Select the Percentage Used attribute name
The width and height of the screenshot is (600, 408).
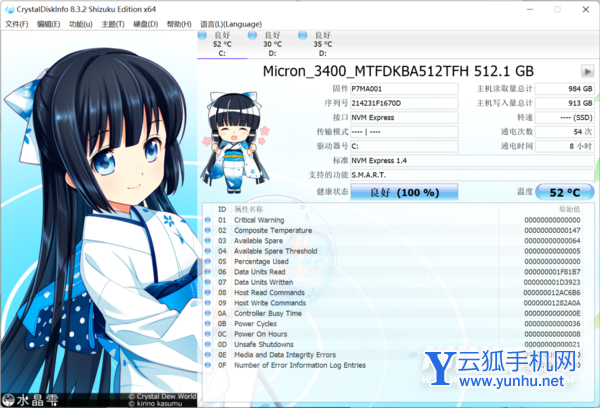261,261
